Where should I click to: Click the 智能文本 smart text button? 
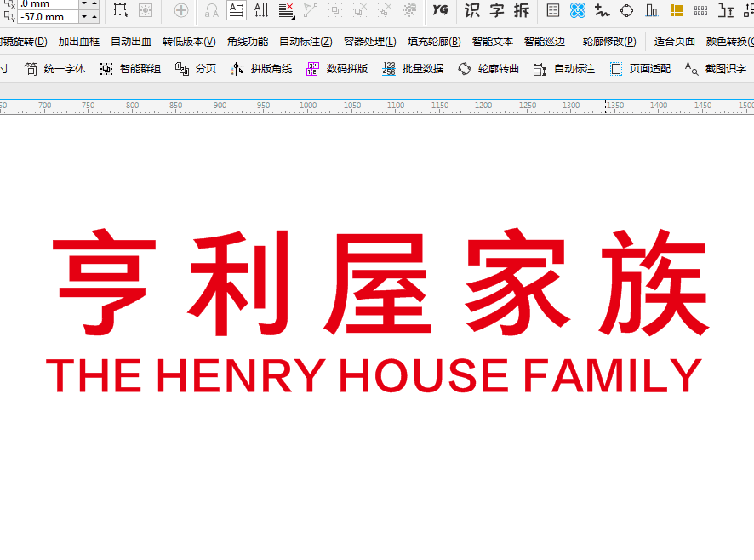(493, 42)
